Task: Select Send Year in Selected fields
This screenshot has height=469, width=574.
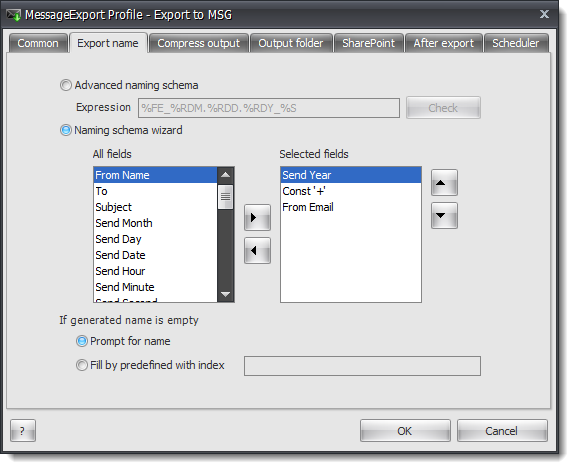Action: coord(351,175)
